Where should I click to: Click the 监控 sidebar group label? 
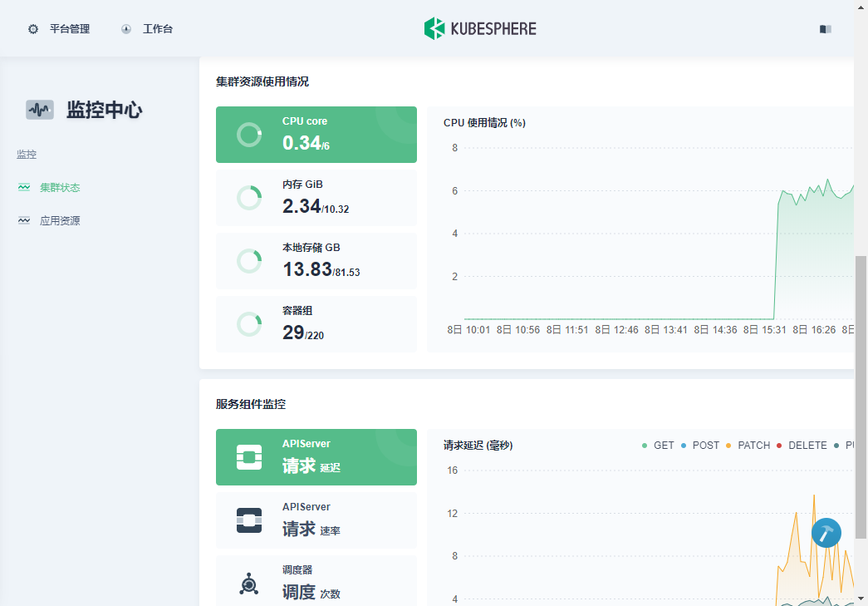27,154
